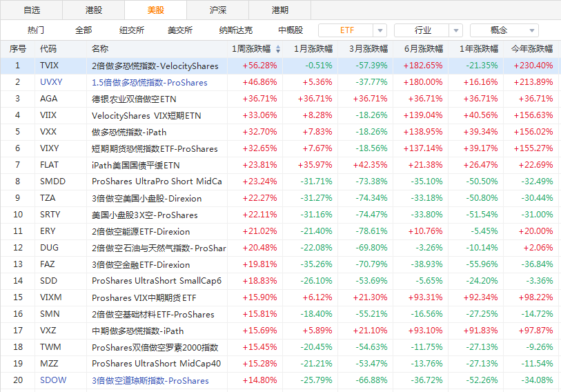561x392 pixels.
Task: Click 2倍做多恐慌指数-VelocityShares name
Action: (155, 66)
